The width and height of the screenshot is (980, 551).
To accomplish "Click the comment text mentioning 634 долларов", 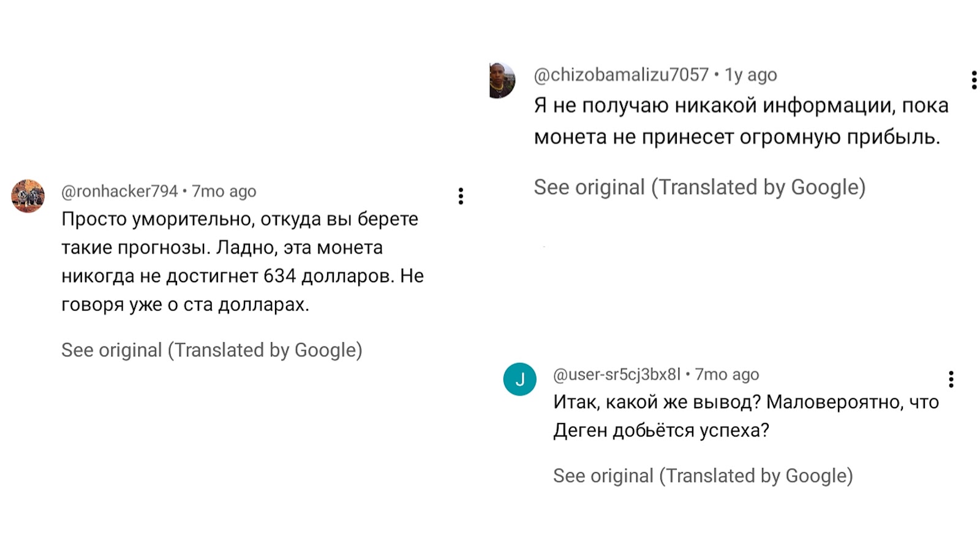I will coord(242,276).
